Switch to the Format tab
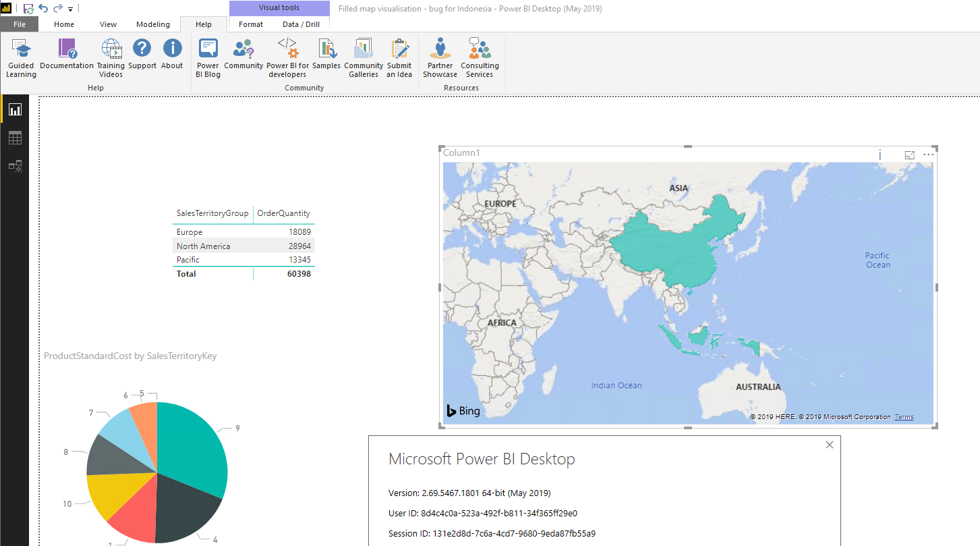 pos(251,24)
